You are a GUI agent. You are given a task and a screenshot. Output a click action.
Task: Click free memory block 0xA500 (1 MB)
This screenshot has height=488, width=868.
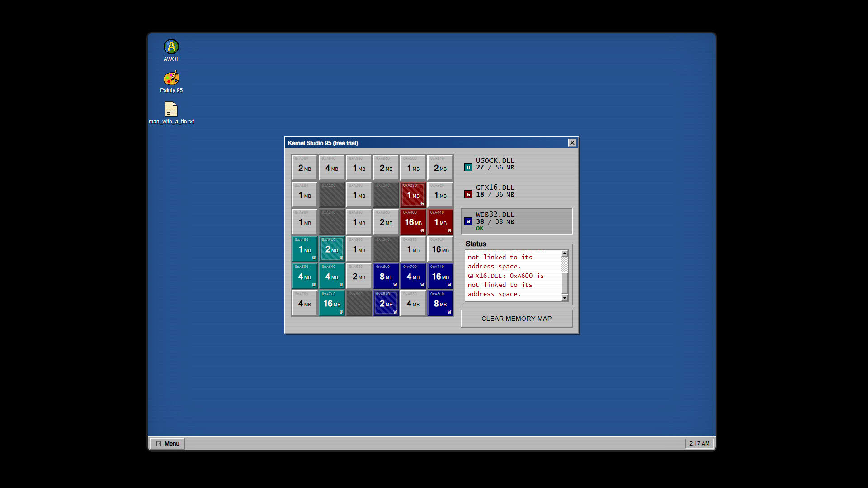(x=359, y=249)
